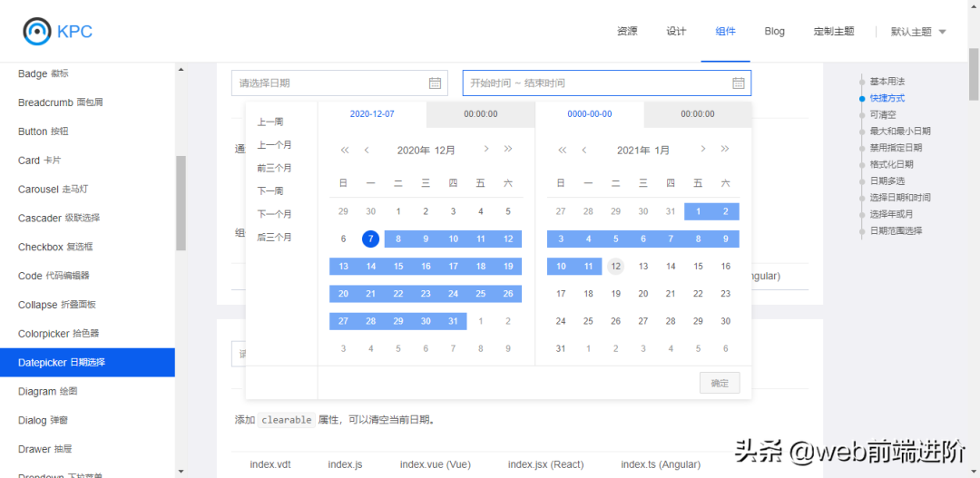Click calendar icon in date range input
This screenshot has width=980, height=478.
739,83
